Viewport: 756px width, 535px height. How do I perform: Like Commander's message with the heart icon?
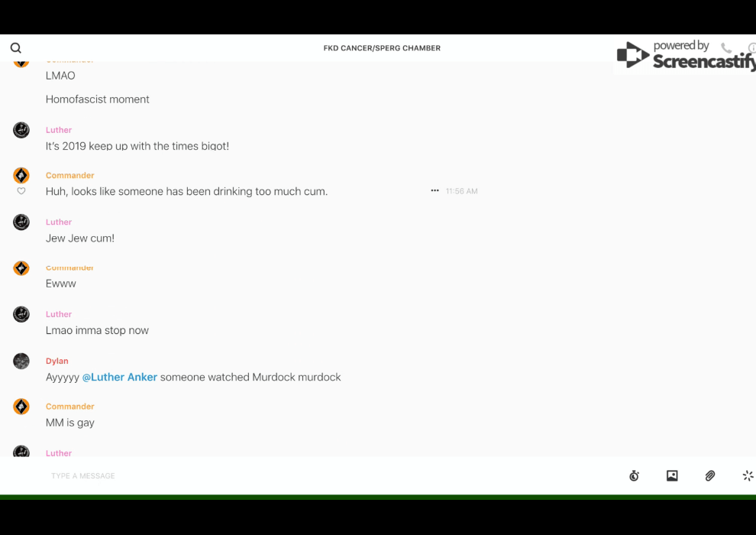[21, 191]
